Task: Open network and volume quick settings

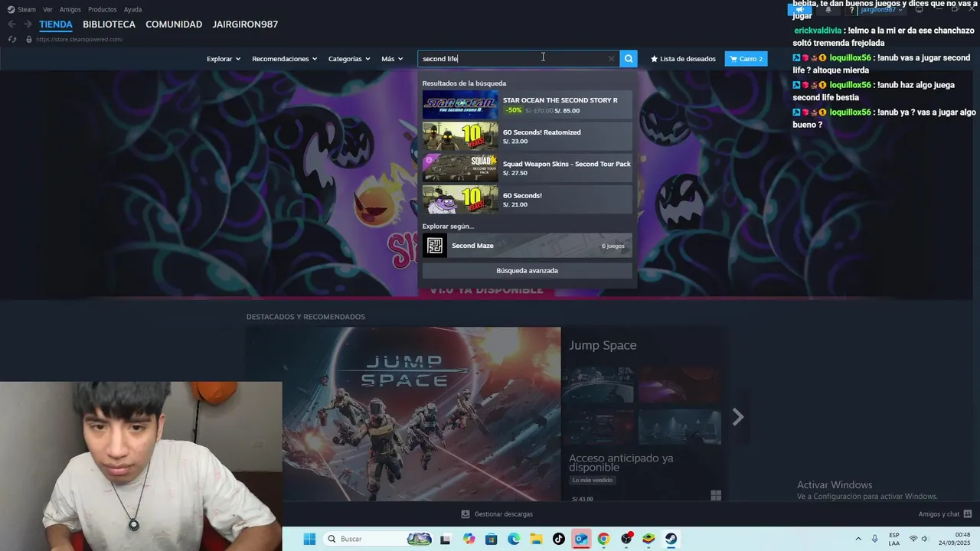Action: (x=919, y=539)
